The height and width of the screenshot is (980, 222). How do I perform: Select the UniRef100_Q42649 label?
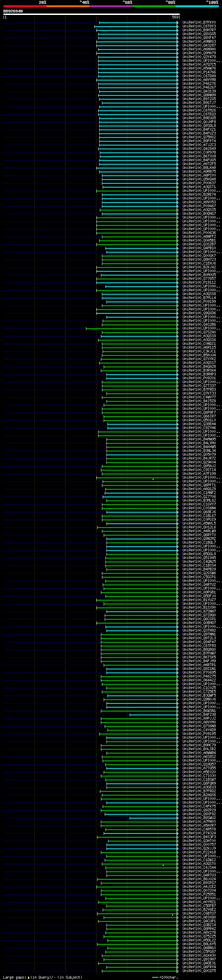click(199, 149)
